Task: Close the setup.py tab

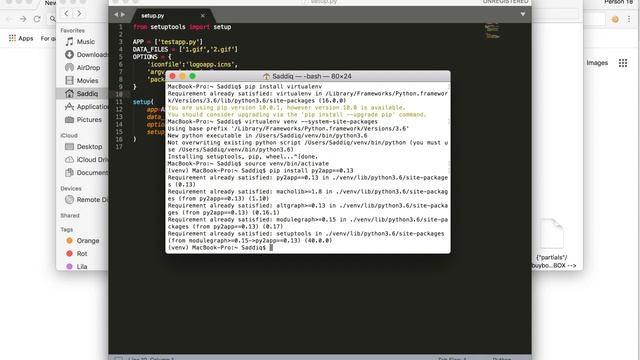Action: click(202, 16)
